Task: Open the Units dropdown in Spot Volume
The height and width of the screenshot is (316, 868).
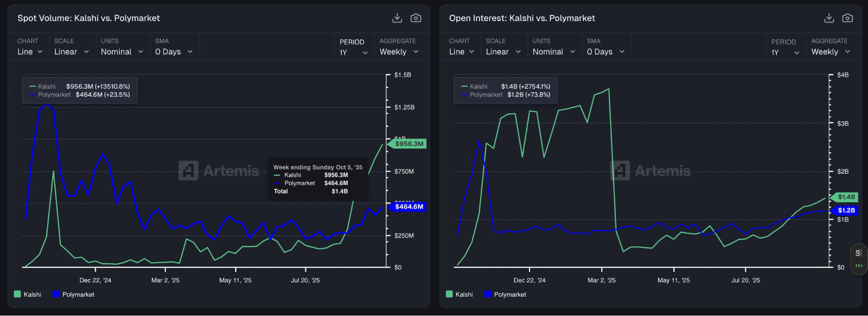Action: coord(122,52)
